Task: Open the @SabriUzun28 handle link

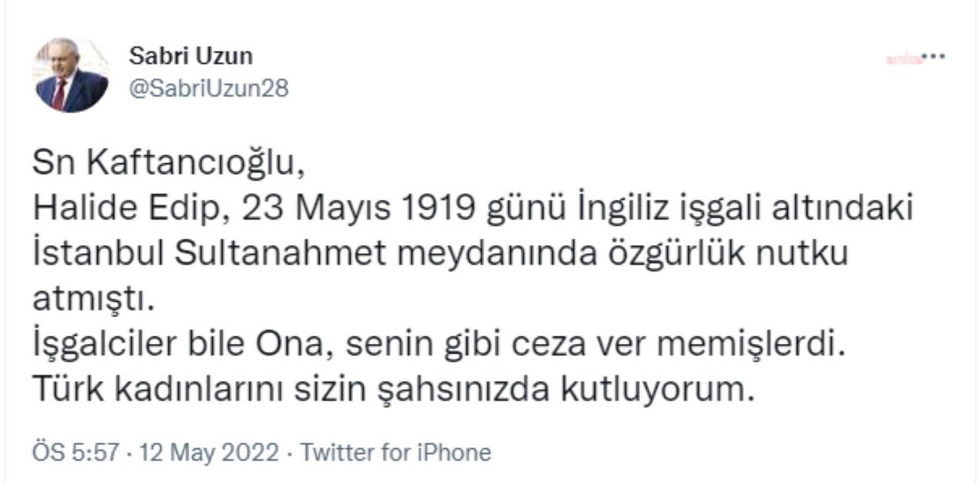Action: coord(208,89)
